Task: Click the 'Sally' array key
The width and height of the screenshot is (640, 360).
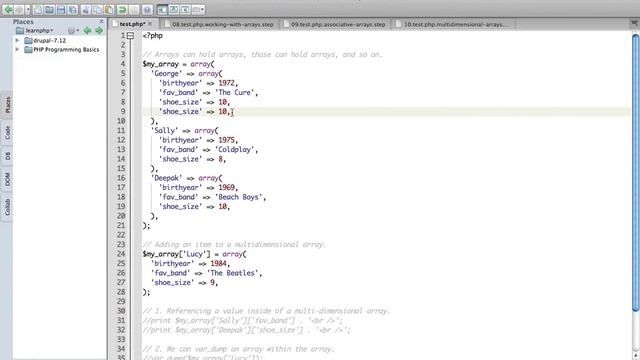Action: point(164,131)
